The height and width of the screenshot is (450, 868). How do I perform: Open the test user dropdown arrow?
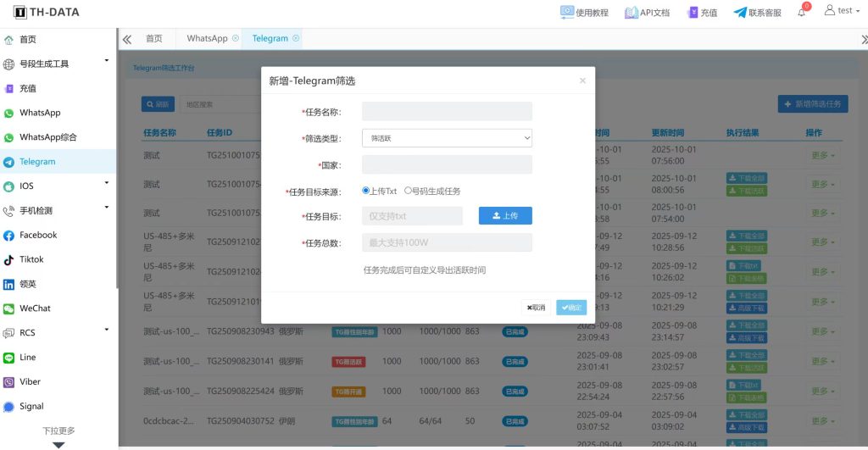tap(858, 11)
